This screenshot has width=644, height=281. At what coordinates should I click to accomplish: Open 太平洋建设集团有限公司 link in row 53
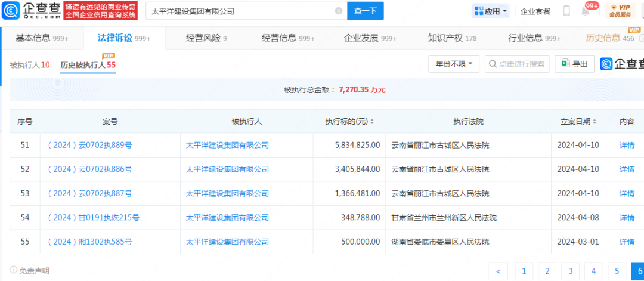(x=228, y=193)
